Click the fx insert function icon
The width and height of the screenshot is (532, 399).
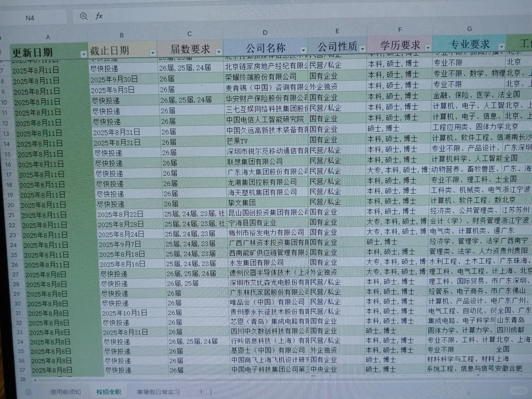tap(99, 16)
